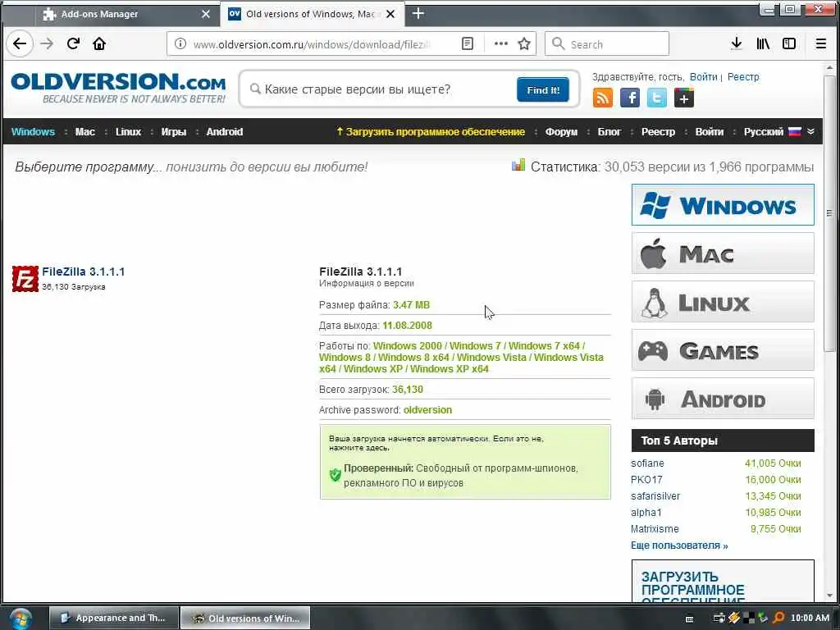Select Windows in the navigation bar
This screenshot has width=840, height=630.
33,132
